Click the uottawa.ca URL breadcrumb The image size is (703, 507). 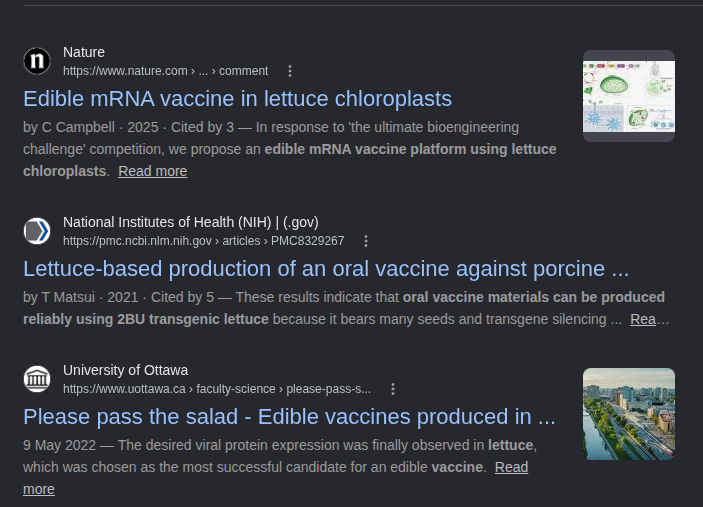[x=217, y=389]
